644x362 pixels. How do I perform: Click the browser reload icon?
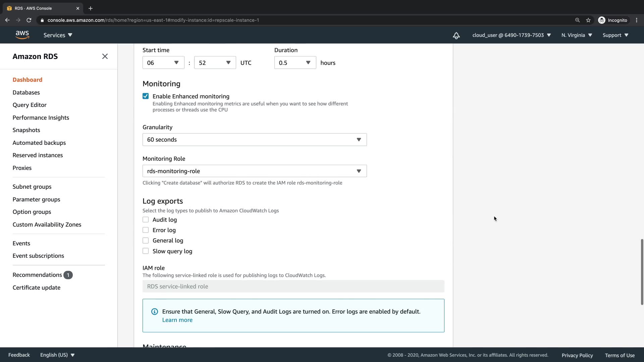pyautogui.click(x=29, y=20)
